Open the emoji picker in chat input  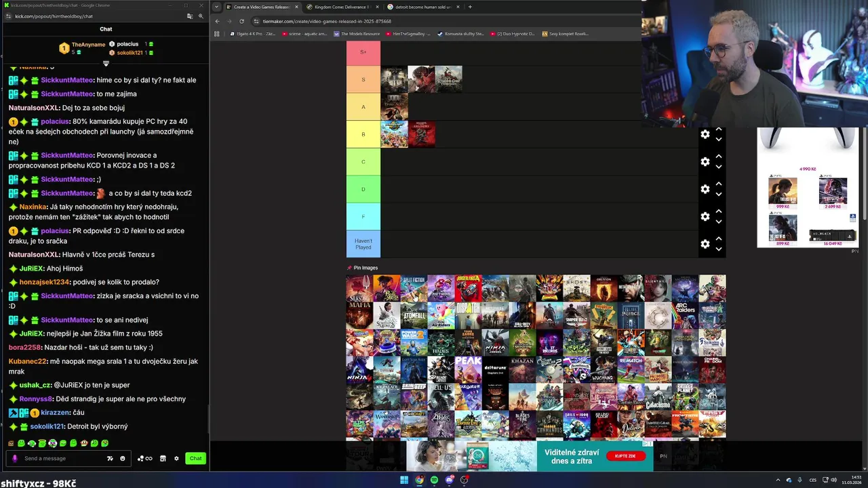tap(123, 458)
